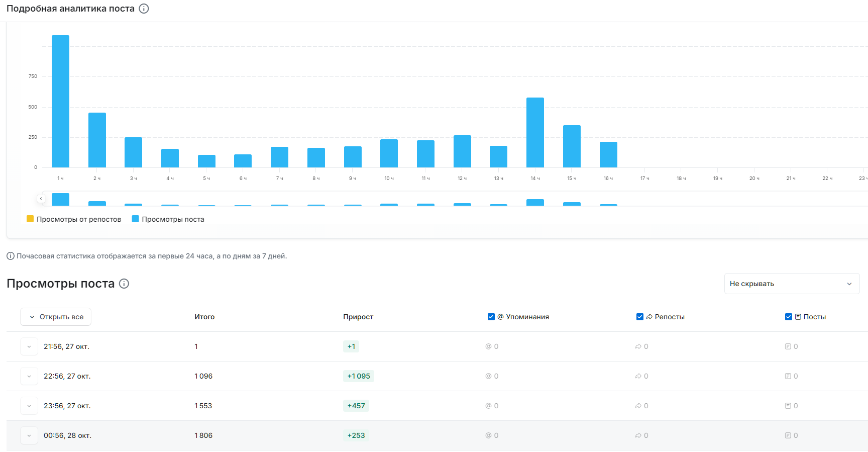The image size is (868, 452).
Task: Click the Прирост column header
Action: 358,317
